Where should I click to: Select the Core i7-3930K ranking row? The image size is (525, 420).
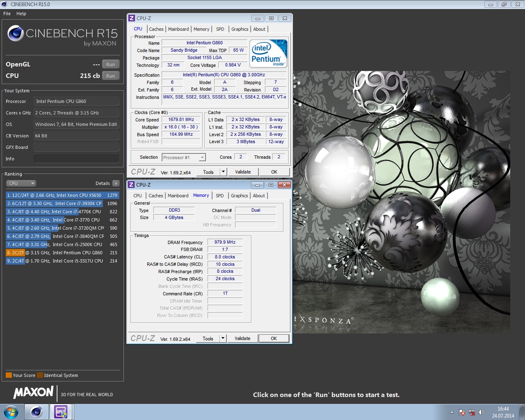pyautogui.click(x=62, y=203)
